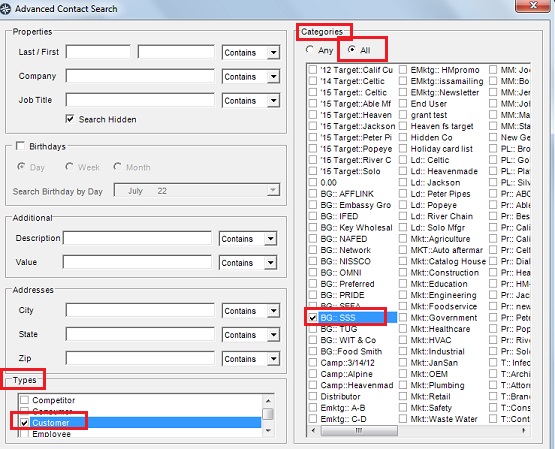Enable the Birthdays checkbox
The height and width of the screenshot is (449, 555).
tap(21, 146)
